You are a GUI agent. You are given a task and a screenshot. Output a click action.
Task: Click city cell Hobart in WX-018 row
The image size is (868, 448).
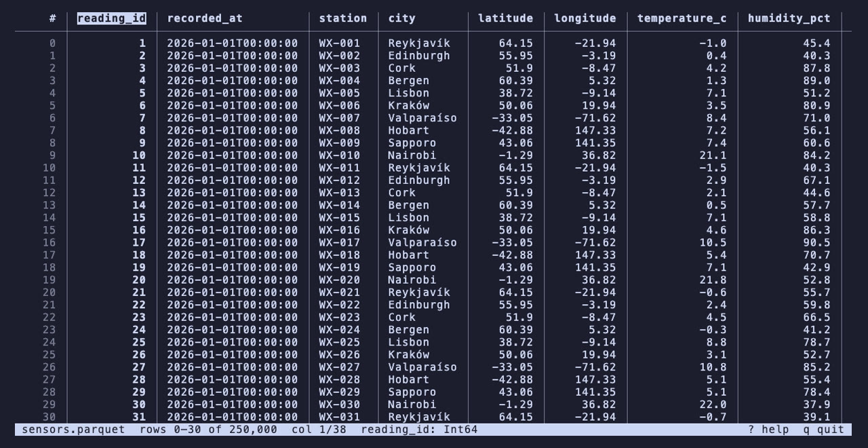pyautogui.click(x=409, y=255)
